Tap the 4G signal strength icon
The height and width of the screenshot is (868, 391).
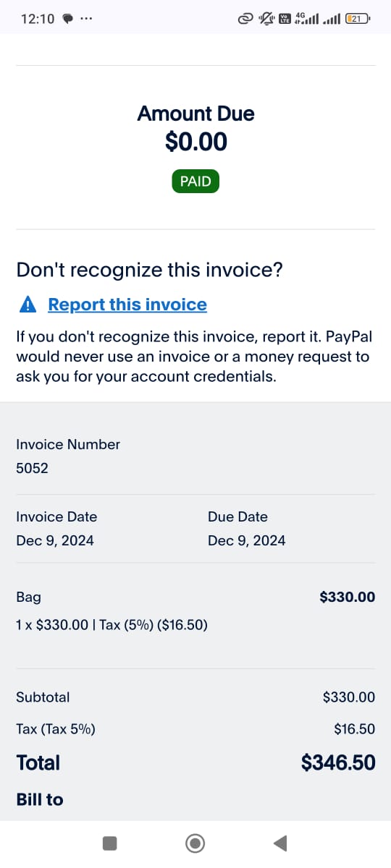(x=306, y=19)
